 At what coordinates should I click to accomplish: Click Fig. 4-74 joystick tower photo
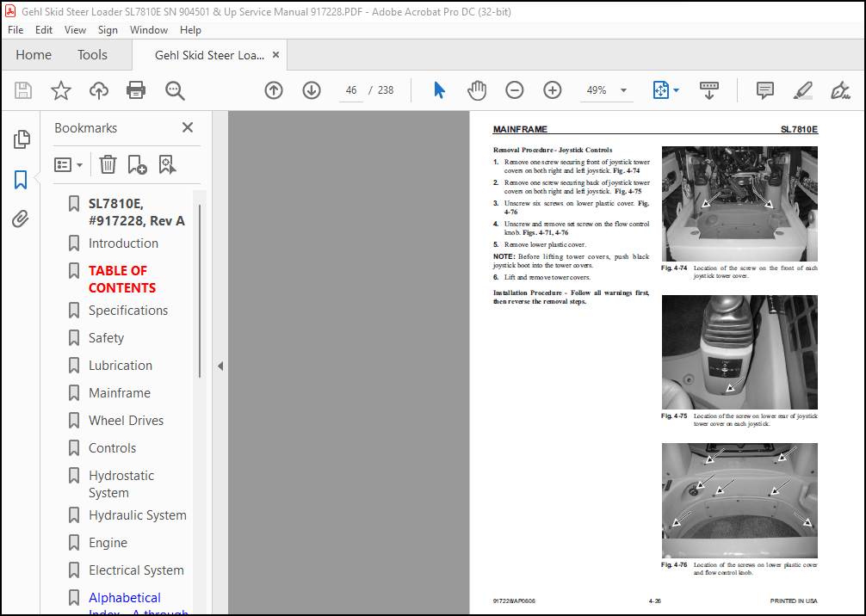coord(739,204)
